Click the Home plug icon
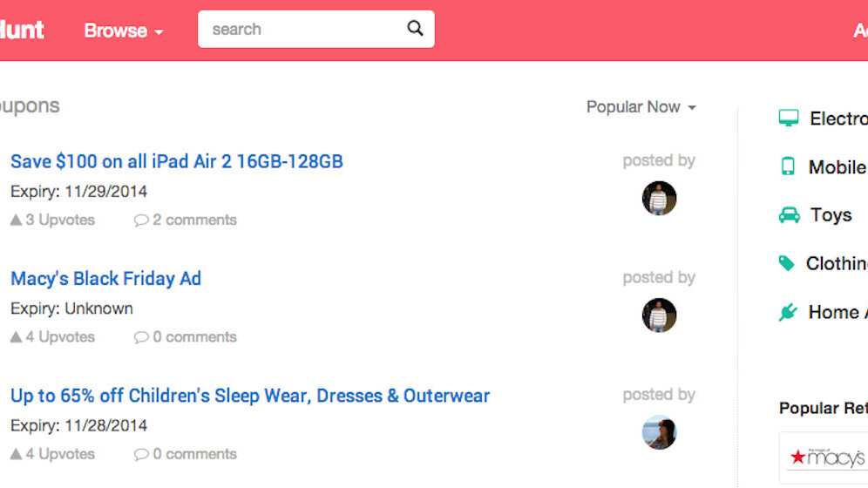Screen dimensions: 868x488 click(x=788, y=312)
